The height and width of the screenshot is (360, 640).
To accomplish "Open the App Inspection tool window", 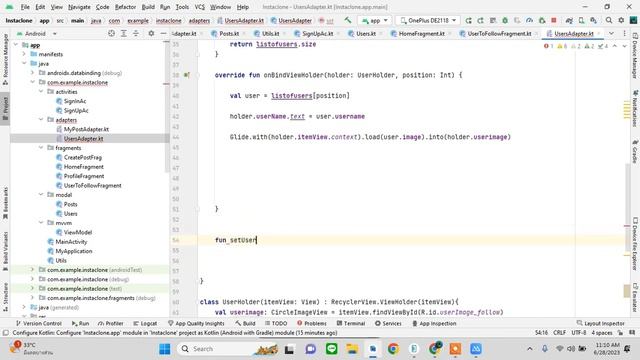I will [x=434, y=323].
